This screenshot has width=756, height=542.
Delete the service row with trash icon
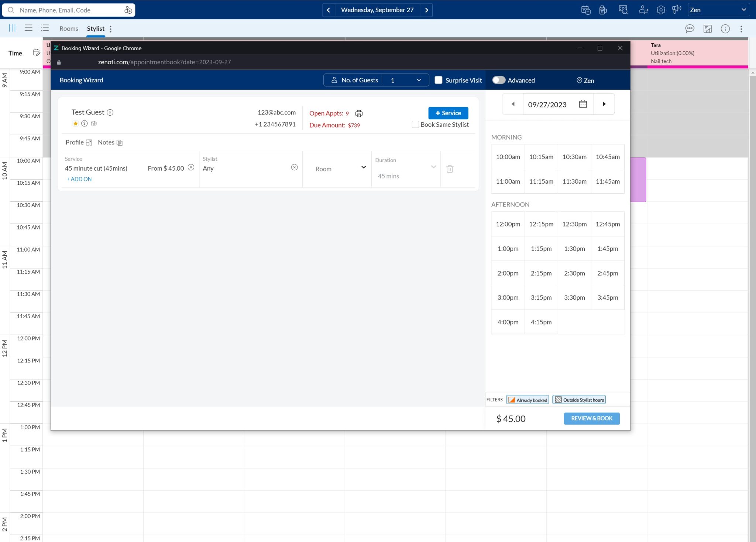[450, 169]
